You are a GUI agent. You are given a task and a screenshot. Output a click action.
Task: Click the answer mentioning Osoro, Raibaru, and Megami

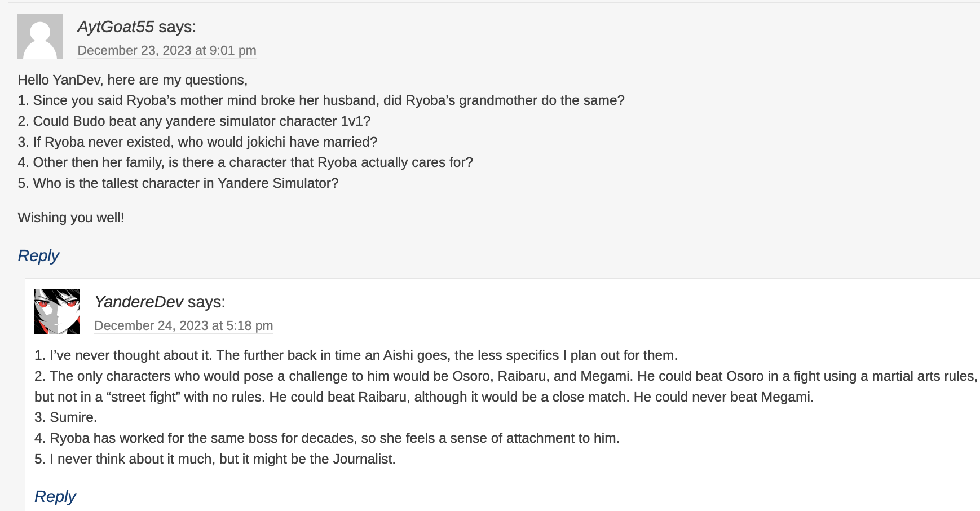[x=505, y=376]
